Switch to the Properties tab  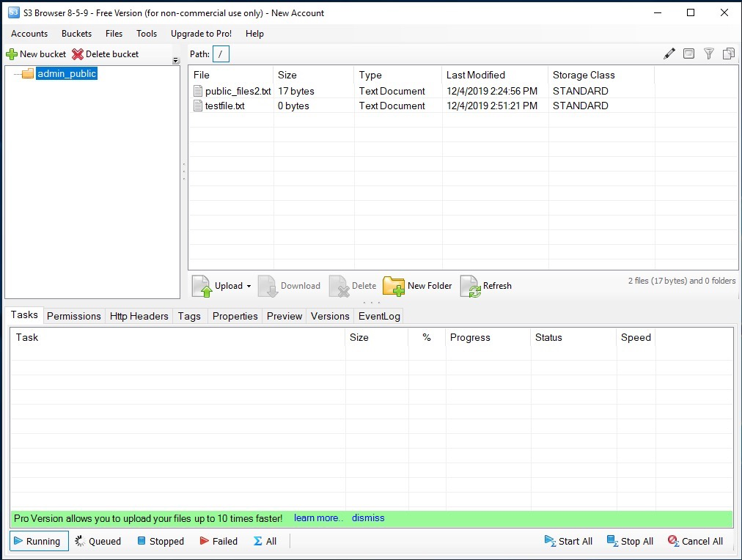click(235, 316)
